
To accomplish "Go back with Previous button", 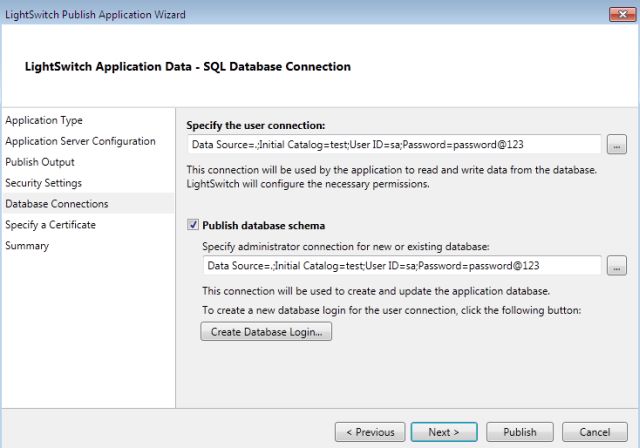I will click(x=370, y=432).
